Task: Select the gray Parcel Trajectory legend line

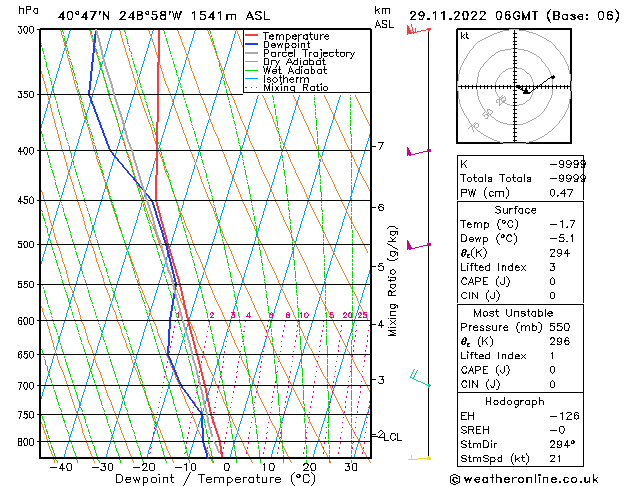Action: [x=251, y=53]
